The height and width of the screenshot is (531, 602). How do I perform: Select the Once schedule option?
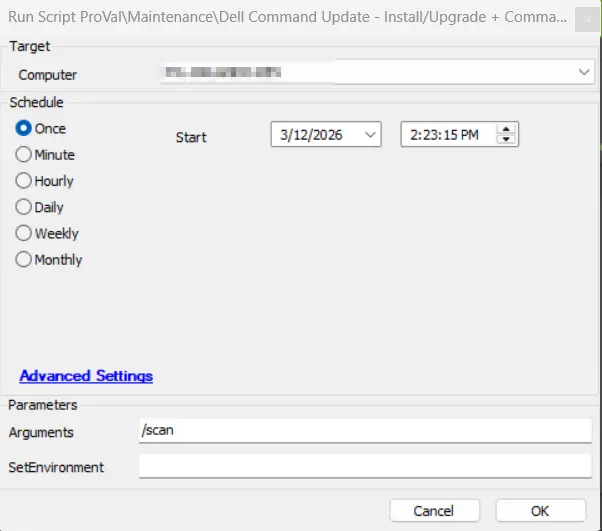click(24, 129)
